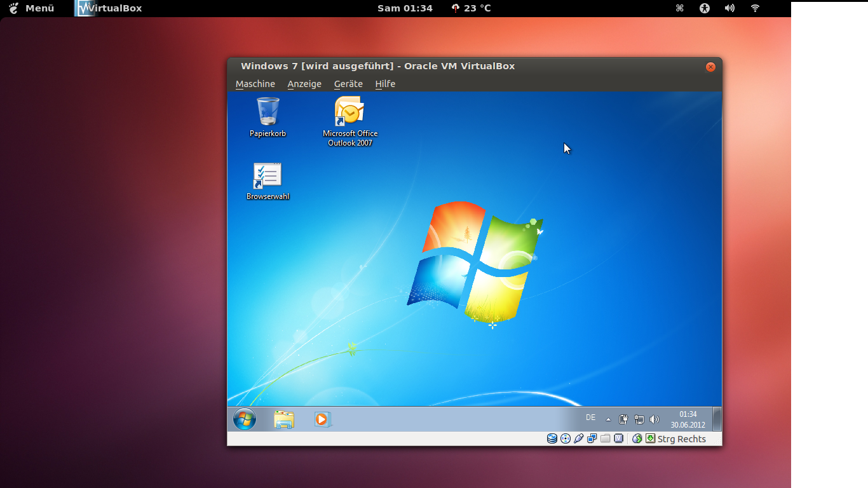Click the hard disk activity indicator icon
The height and width of the screenshot is (488, 868).
(552, 438)
